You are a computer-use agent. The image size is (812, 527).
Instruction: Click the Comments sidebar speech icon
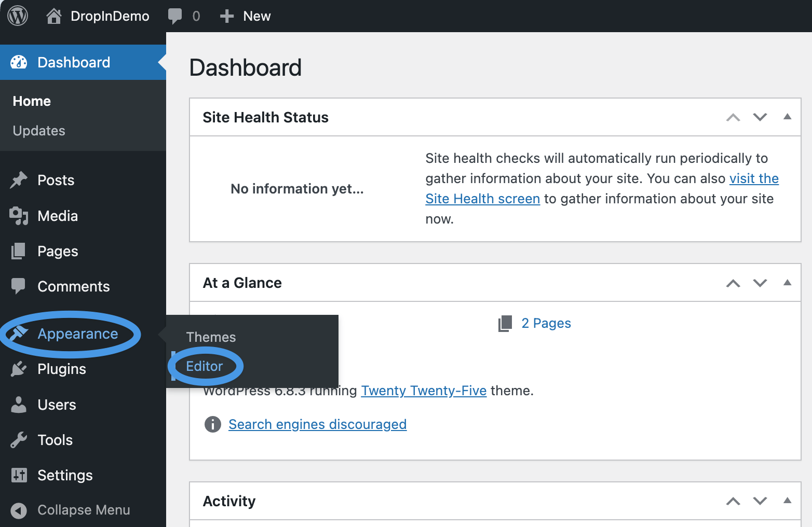click(x=19, y=286)
